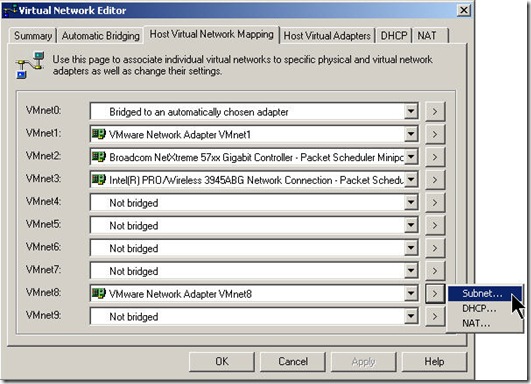Click the page description text about virtual networks
531x384 pixels.
tap(242, 65)
